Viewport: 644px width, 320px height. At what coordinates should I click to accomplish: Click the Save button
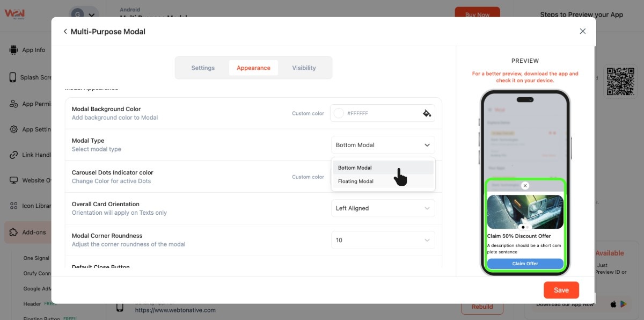pyautogui.click(x=561, y=290)
